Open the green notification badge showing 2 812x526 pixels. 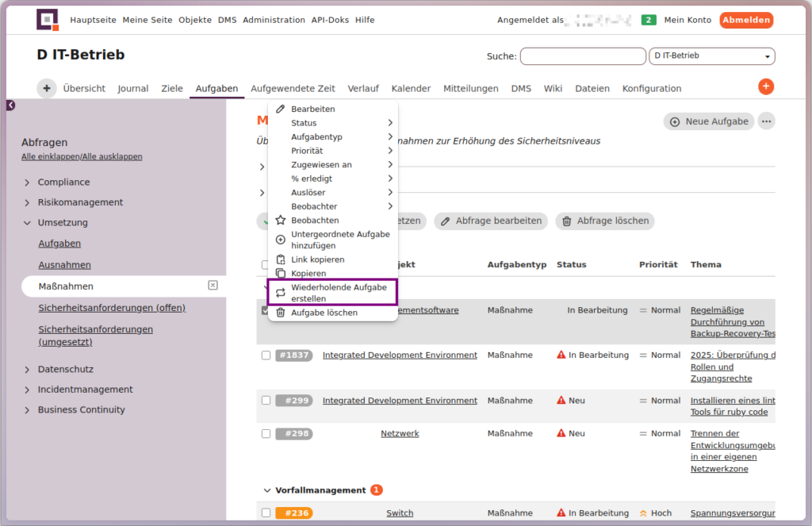(648, 20)
